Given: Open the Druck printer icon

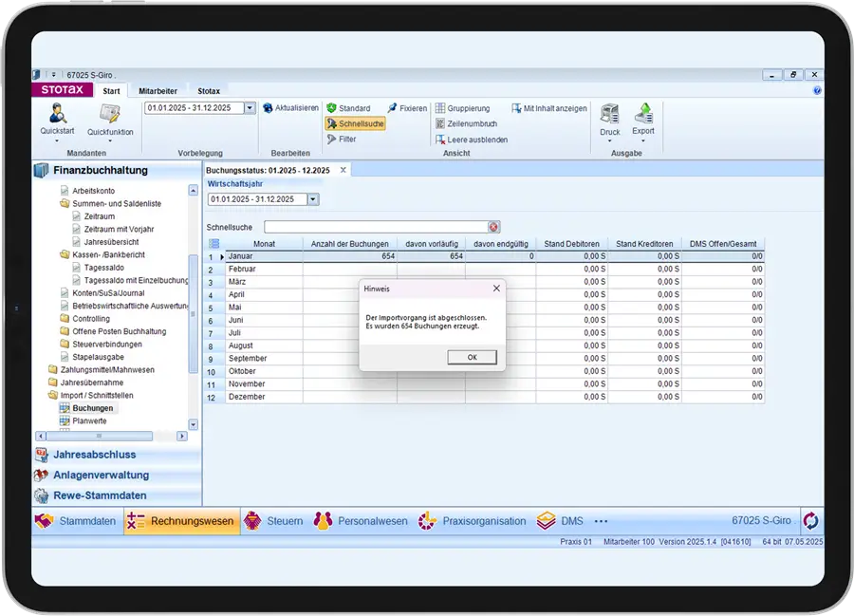Looking at the screenshot, I should (609, 114).
